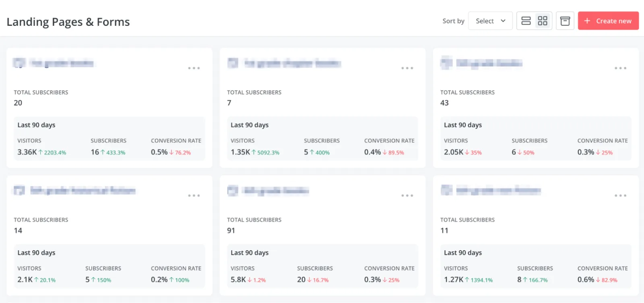The height and width of the screenshot is (303, 644).
Task: Open three-dot menu on 43 total subscribers card
Action: point(620,68)
